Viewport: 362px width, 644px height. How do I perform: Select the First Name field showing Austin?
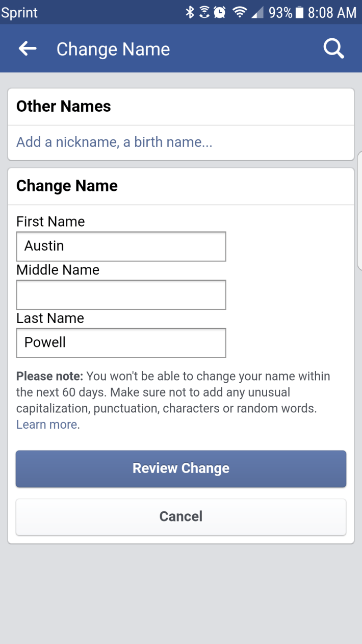pos(121,246)
